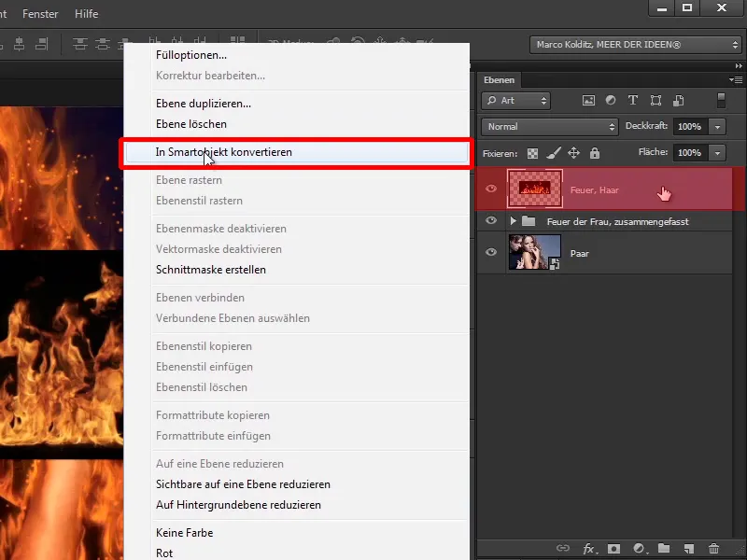Open the Art filter type dropdown
The height and width of the screenshot is (560, 747).
click(515, 101)
